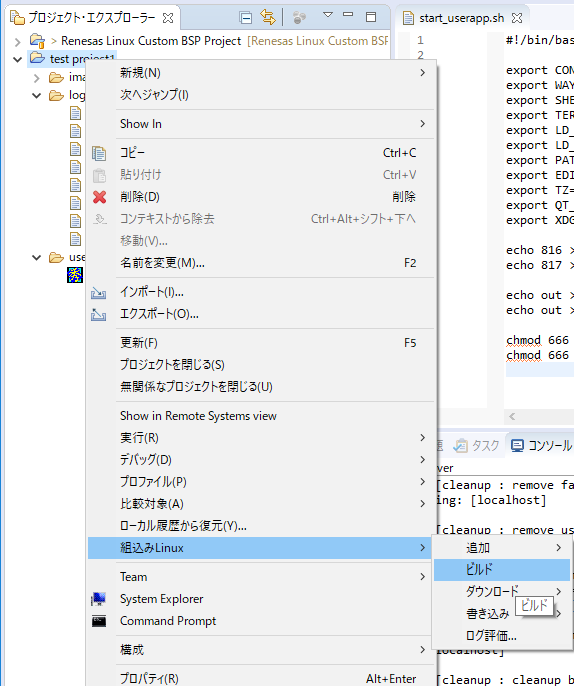Open the 実行(R) submenu
The height and width of the screenshot is (686, 574).
262,438
